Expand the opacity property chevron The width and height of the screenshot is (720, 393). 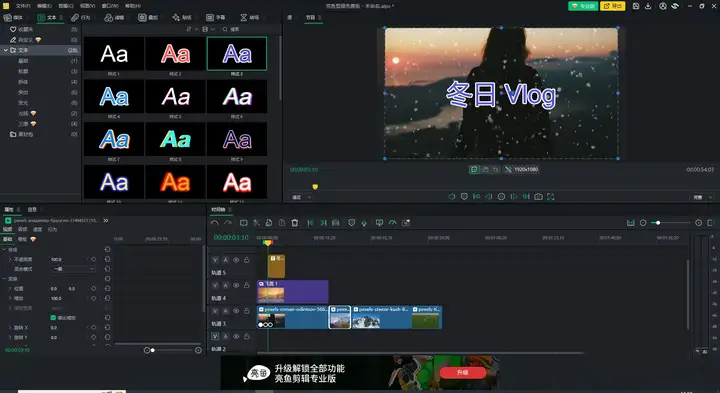tap(10, 259)
